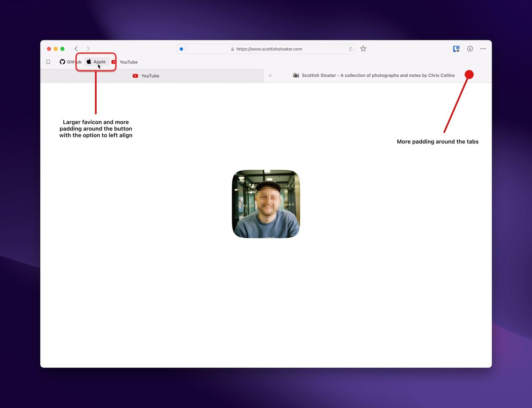Open the three-dot more options menu
Viewport: 532px width, 408px height.
(x=483, y=49)
